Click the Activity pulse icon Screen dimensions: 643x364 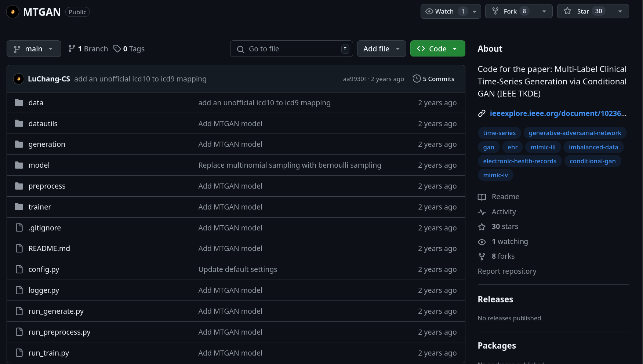coord(482,212)
